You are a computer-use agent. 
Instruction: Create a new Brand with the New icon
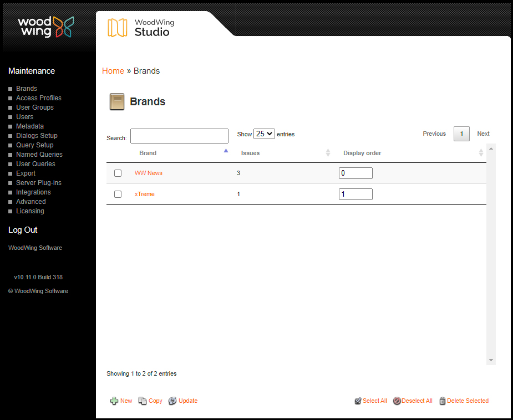tap(113, 401)
